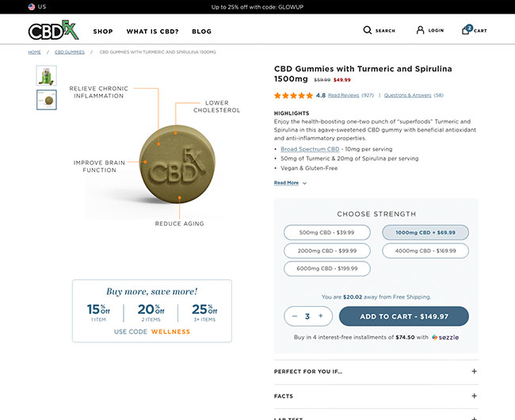Click the login user icon
Viewport: 515px width, 420px height.
[x=421, y=30]
